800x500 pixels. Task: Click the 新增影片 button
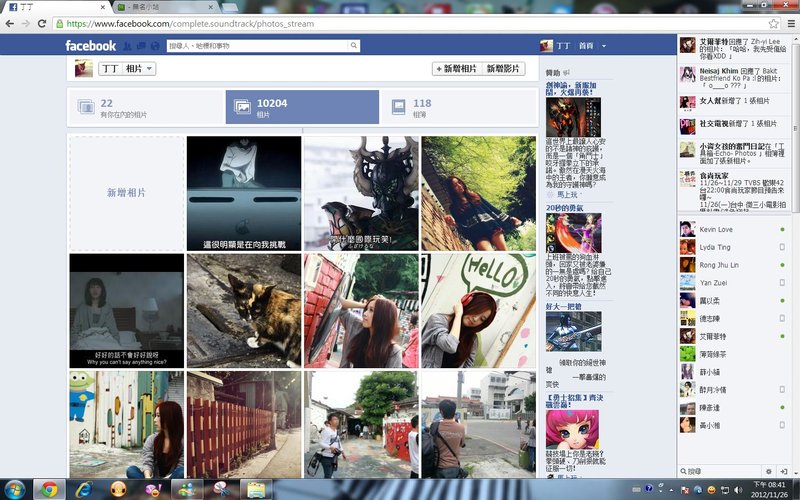[x=503, y=68]
